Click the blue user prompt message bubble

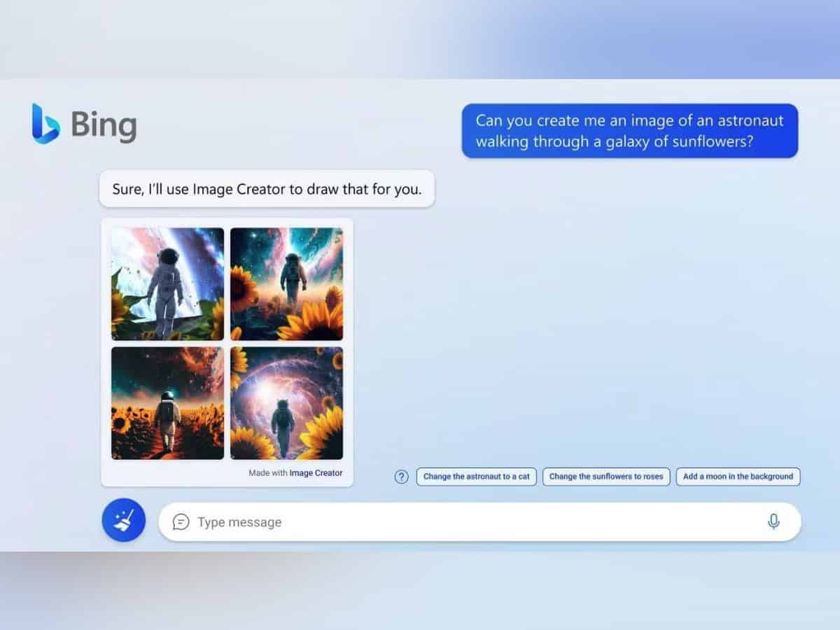pyautogui.click(x=629, y=131)
